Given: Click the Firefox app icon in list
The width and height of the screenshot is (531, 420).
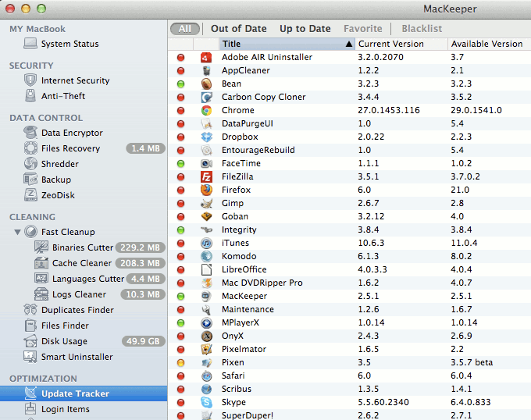Looking at the screenshot, I should coord(206,190).
